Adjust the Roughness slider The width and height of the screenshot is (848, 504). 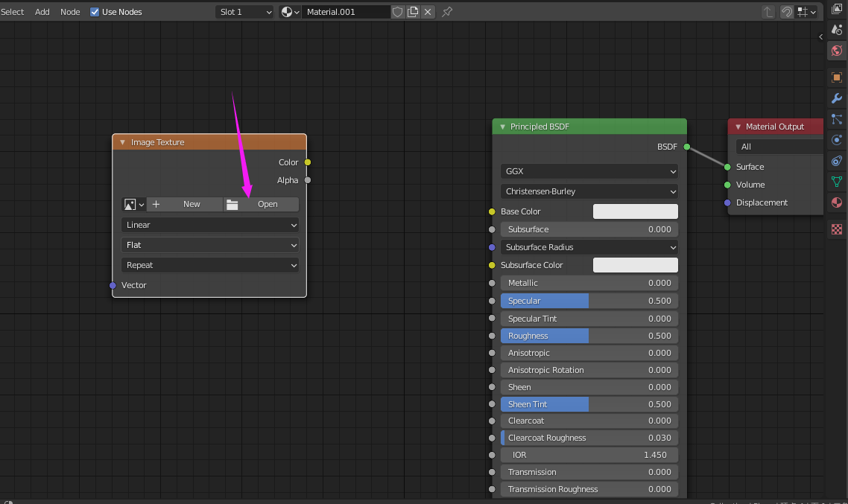(x=589, y=336)
